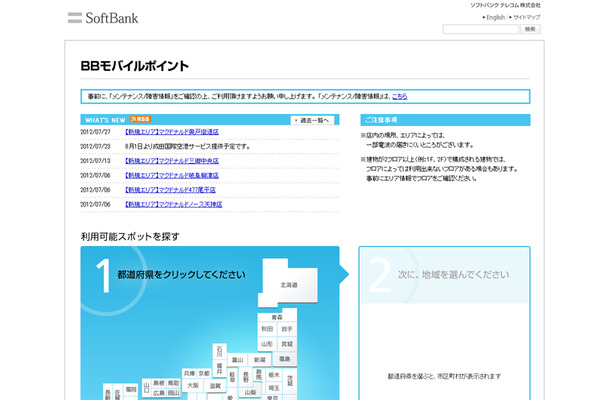Open the 過去一覧へ archive button
This screenshot has height=400, width=610.
click(312, 120)
